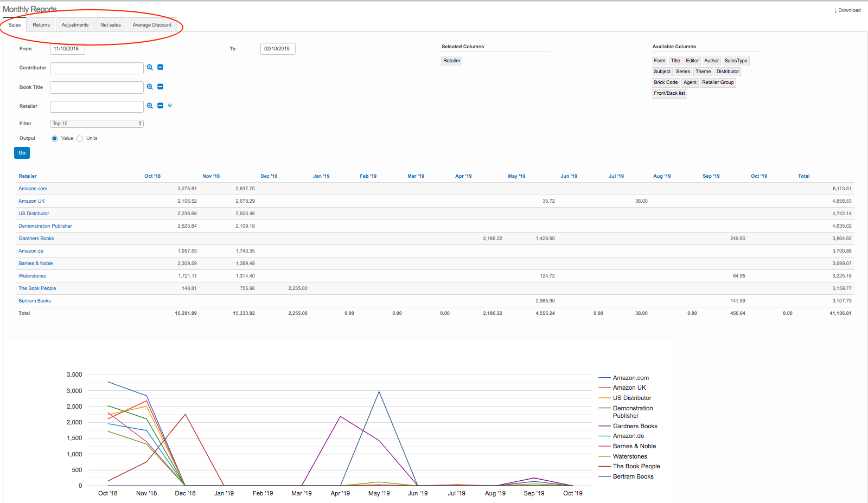Add the Title available column

(675, 61)
